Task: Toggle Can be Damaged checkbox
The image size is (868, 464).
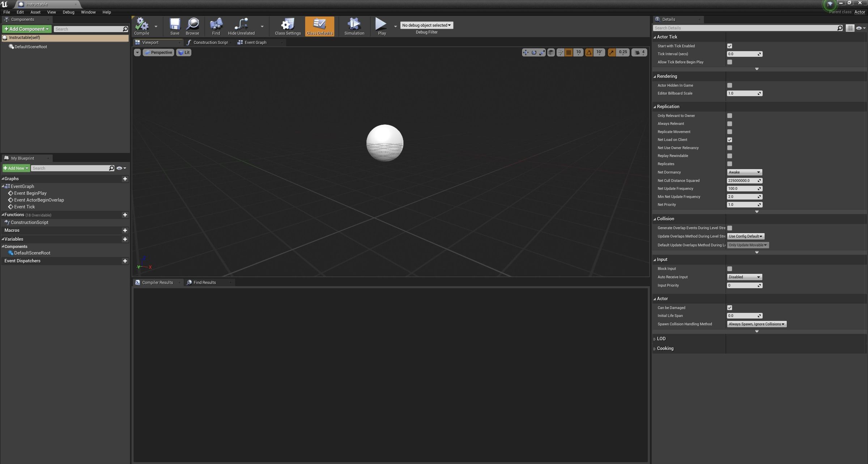Action: [x=729, y=308]
